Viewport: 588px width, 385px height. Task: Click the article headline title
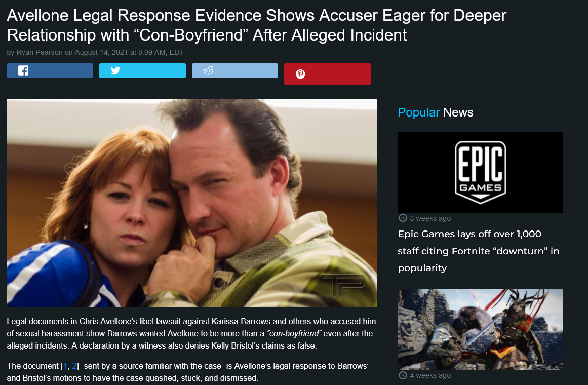(256, 25)
